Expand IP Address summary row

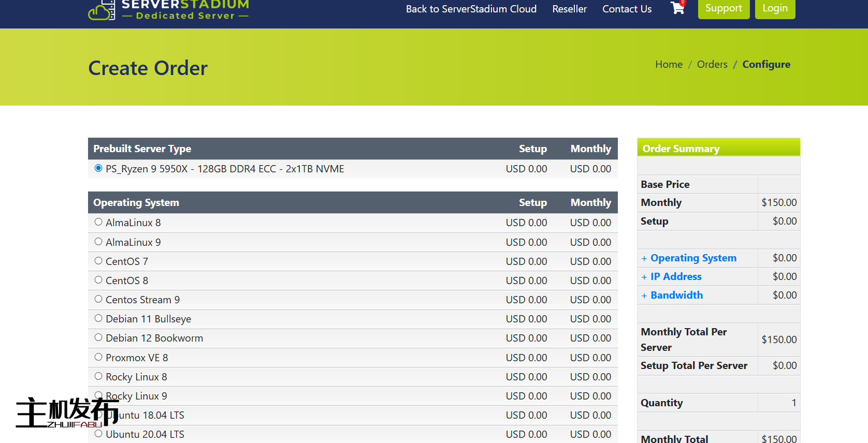click(675, 276)
